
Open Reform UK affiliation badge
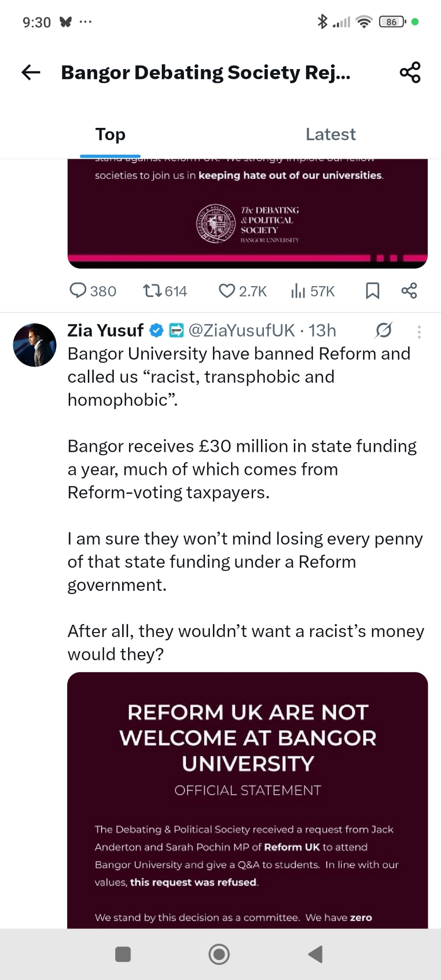coord(176,331)
